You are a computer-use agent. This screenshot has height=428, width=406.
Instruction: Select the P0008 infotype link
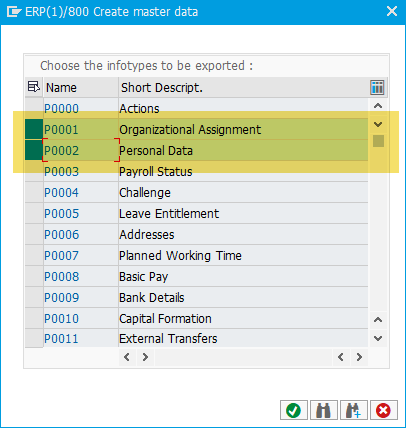(62, 277)
